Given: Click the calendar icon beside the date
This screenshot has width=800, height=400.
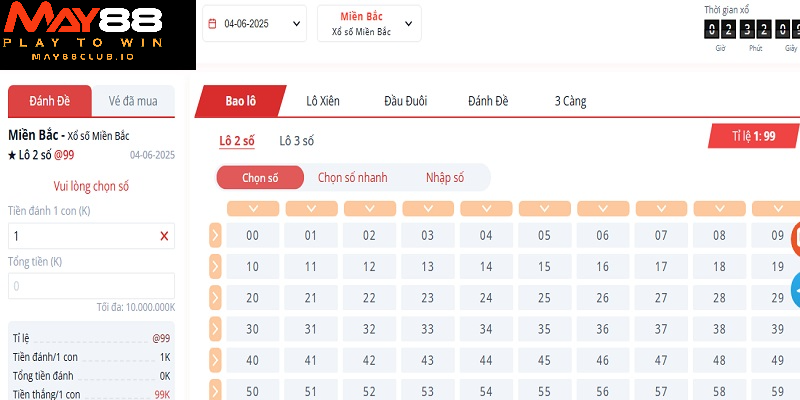Looking at the screenshot, I should pyautogui.click(x=212, y=24).
